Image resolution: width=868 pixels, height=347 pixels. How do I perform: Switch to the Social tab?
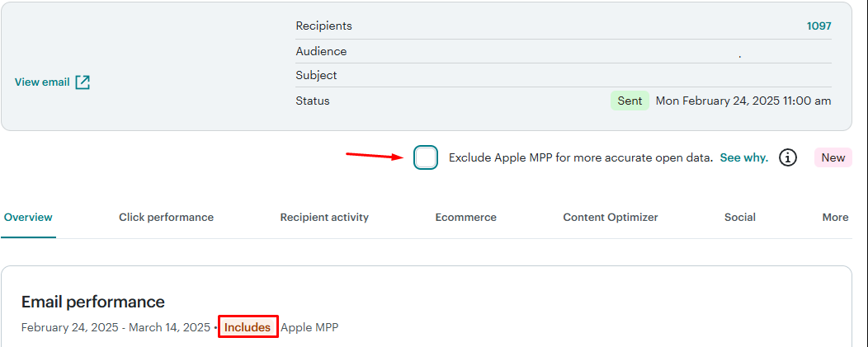(x=740, y=218)
